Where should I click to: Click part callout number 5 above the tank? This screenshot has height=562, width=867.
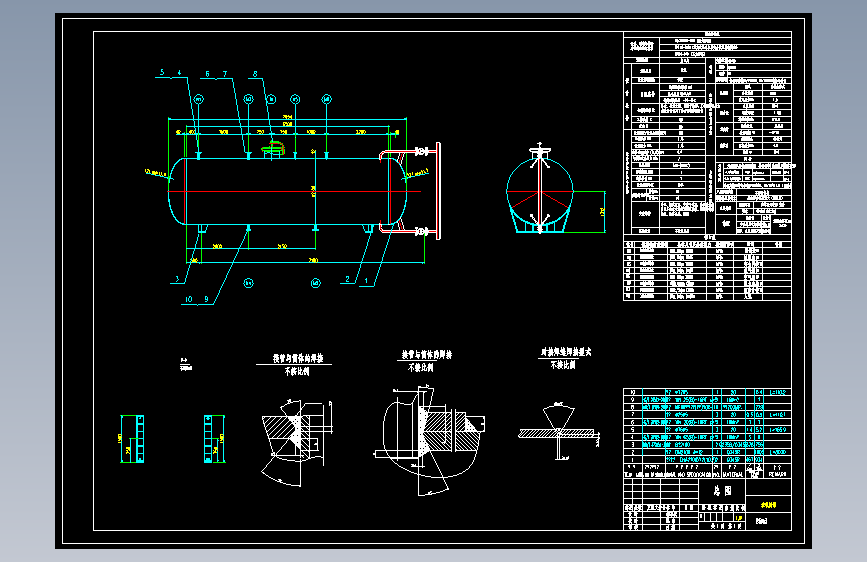coord(162,72)
